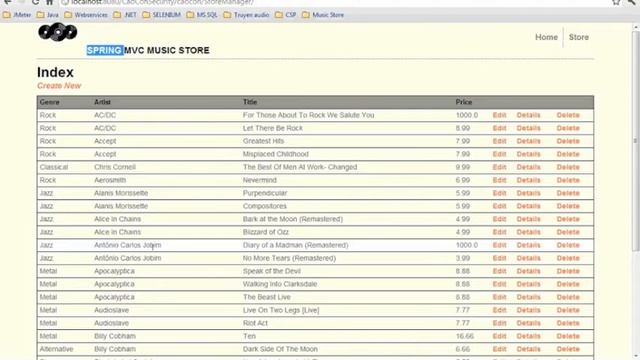
Task: View Details of Compositores album
Action: pos(528,206)
